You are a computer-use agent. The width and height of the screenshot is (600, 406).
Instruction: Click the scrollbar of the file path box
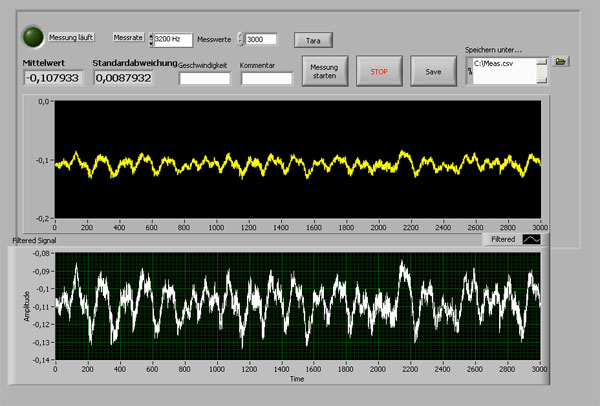tap(542, 72)
